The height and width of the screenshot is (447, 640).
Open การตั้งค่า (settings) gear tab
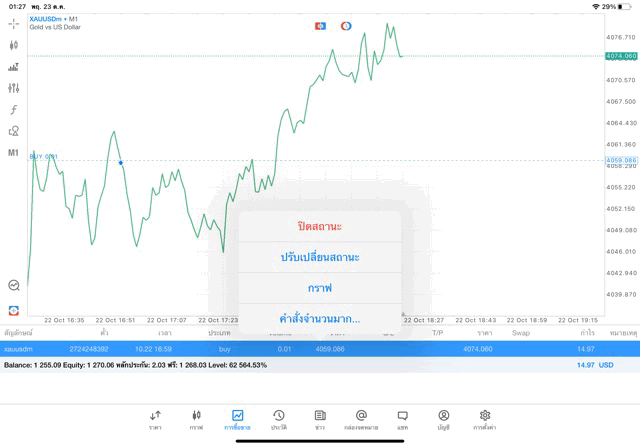click(485, 419)
